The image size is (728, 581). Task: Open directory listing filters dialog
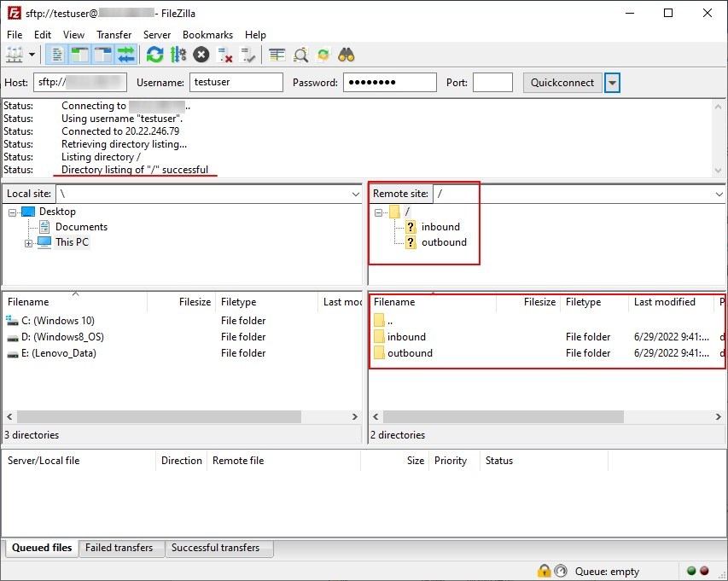(277, 55)
